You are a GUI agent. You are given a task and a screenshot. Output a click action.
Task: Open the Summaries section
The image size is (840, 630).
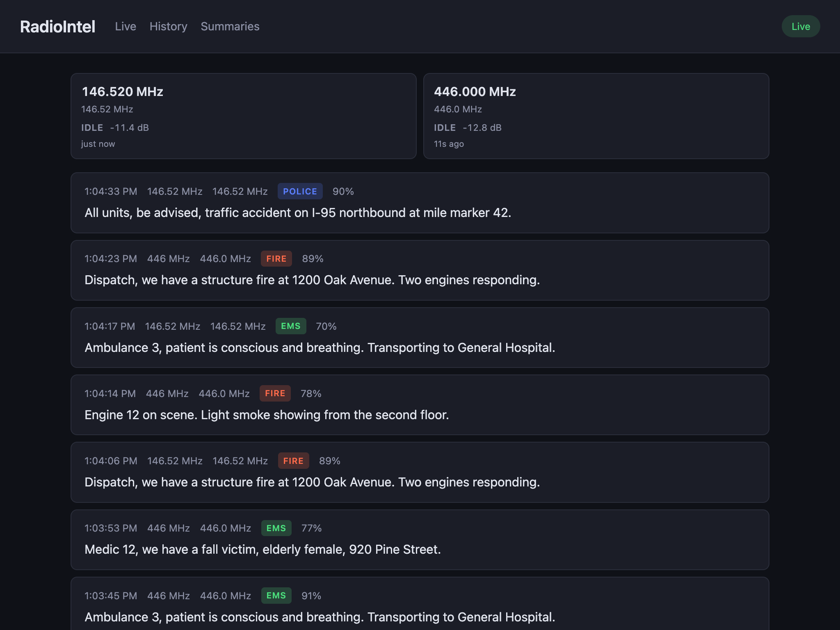coord(230,26)
